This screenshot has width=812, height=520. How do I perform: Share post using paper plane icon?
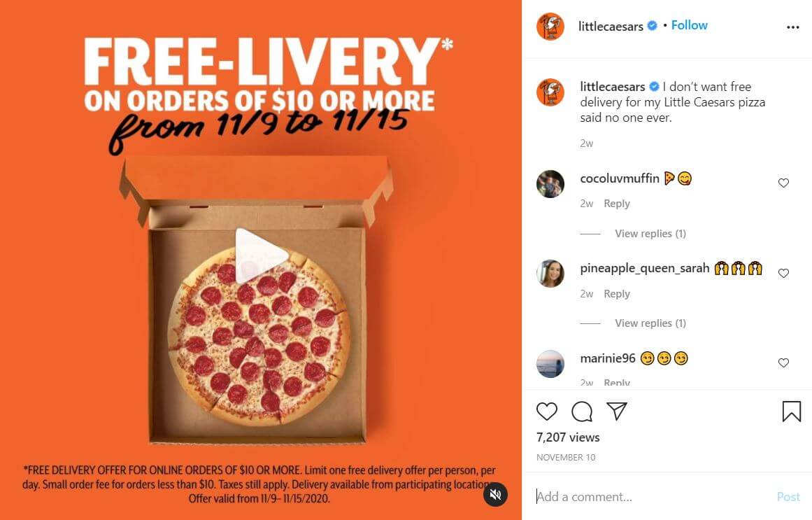(x=617, y=411)
